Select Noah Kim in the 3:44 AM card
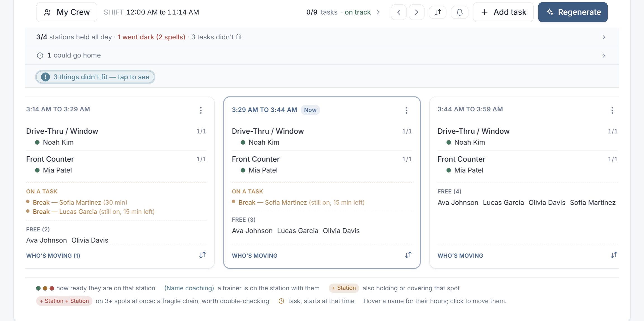The width and height of the screenshot is (644, 321). click(470, 142)
